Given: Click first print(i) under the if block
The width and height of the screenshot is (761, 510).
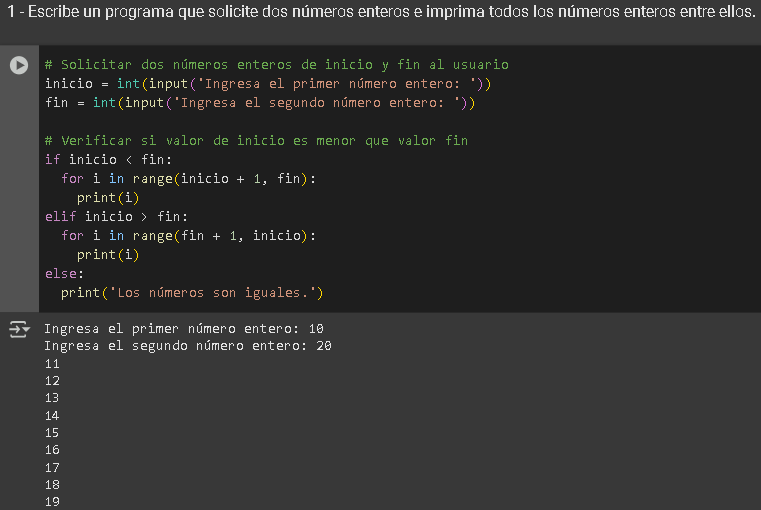Looking at the screenshot, I should (x=108, y=197).
